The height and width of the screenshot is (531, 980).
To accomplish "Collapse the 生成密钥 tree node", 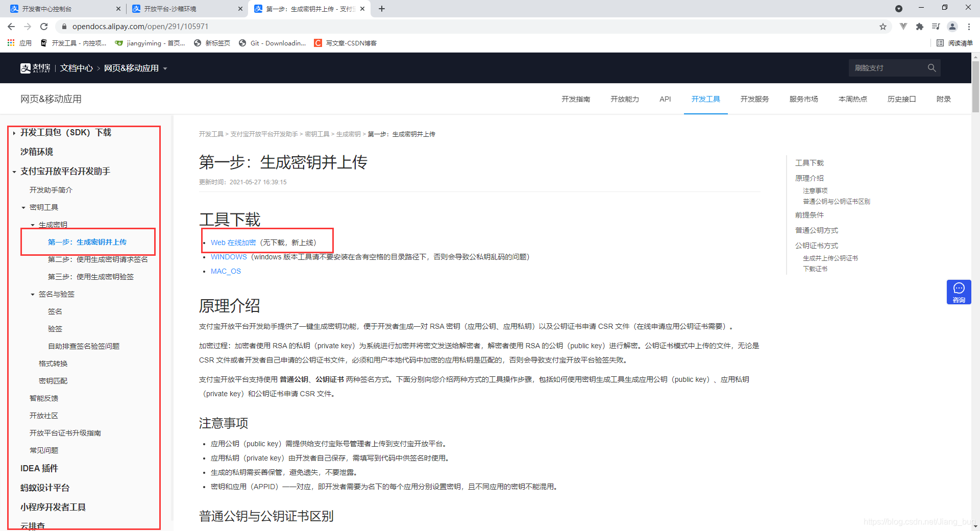I will 33,225.
